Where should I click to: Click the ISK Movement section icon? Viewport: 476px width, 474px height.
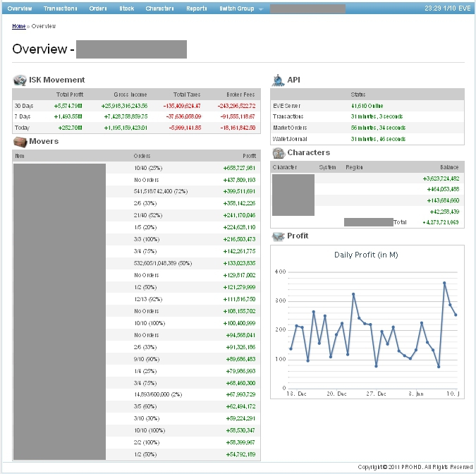[x=20, y=80]
